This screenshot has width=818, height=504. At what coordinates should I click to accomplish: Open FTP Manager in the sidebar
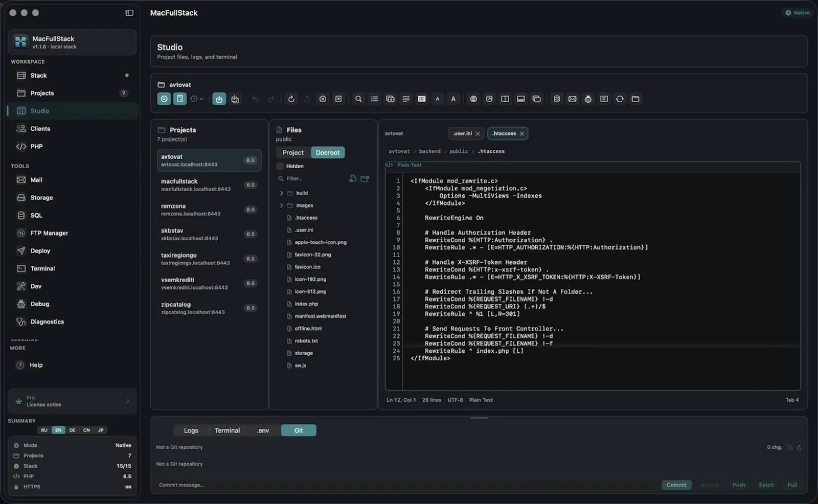72,233
